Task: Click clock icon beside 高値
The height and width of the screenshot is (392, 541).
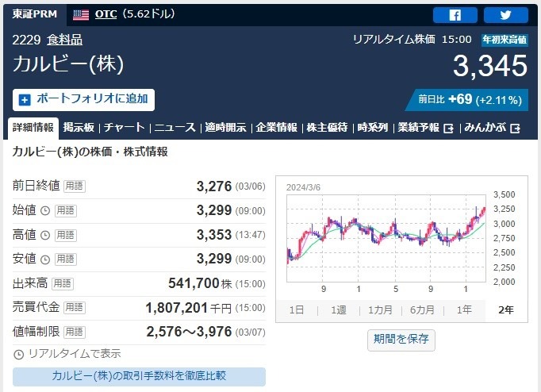Action: pyautogui.click(x=45, y=236)
